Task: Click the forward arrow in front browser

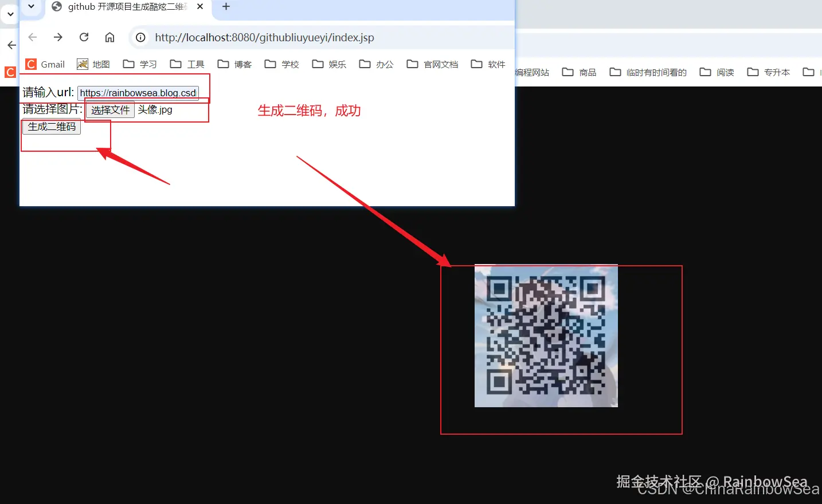Action: pyautogui.click(x=58, y=37)
